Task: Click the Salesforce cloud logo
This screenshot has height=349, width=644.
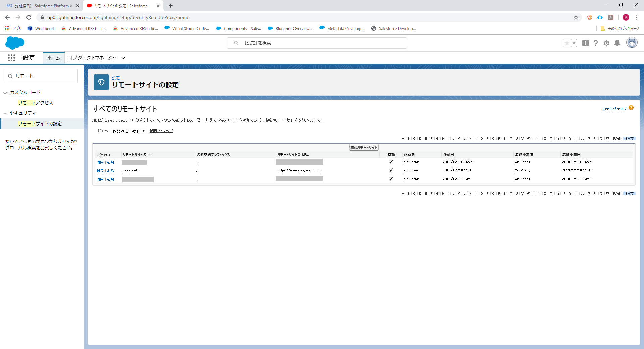Action: click(15, 43)
